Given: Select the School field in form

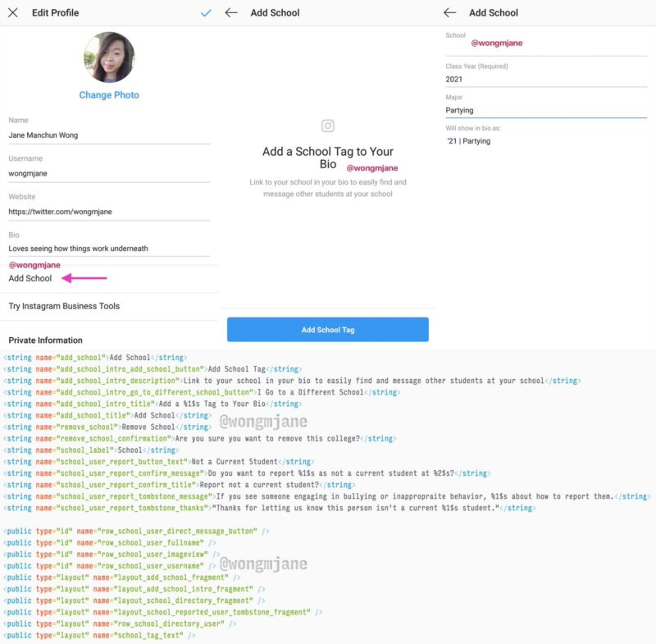Looking at the screenshot, I should 546,43.
